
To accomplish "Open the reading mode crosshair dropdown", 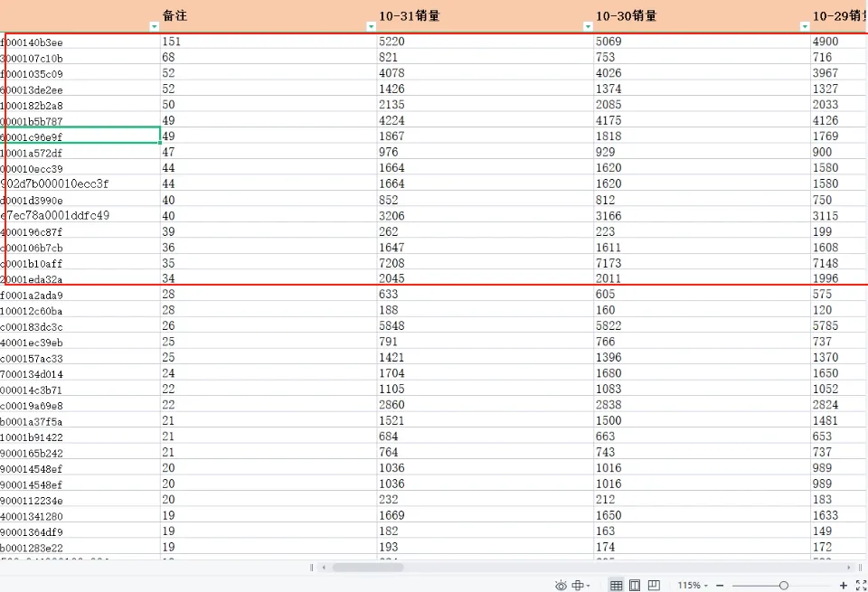I will point(580,586).
